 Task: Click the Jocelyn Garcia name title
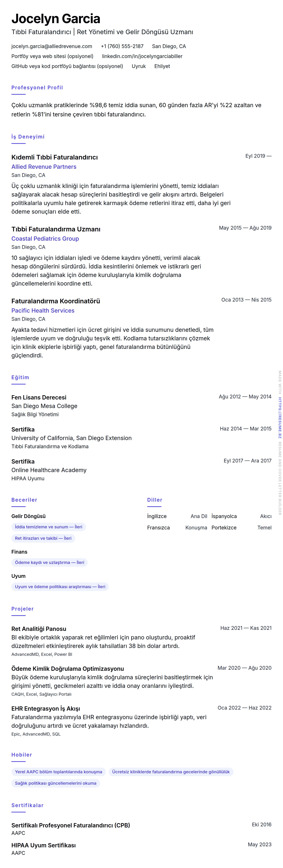56,19
